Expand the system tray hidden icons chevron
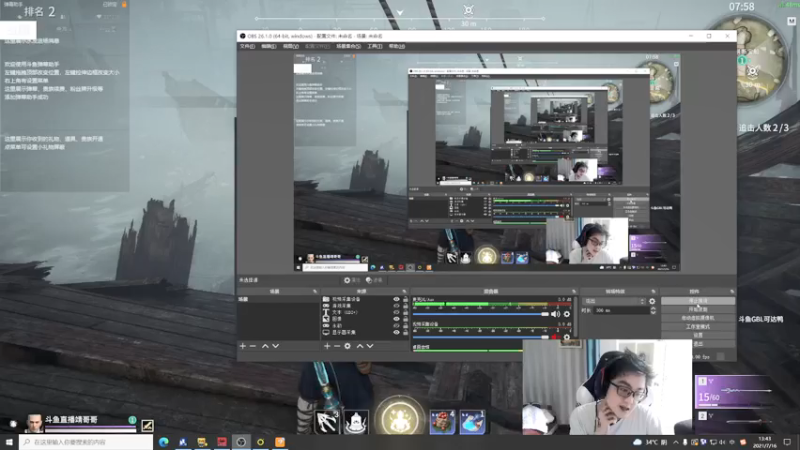 [x=676, y=442]
